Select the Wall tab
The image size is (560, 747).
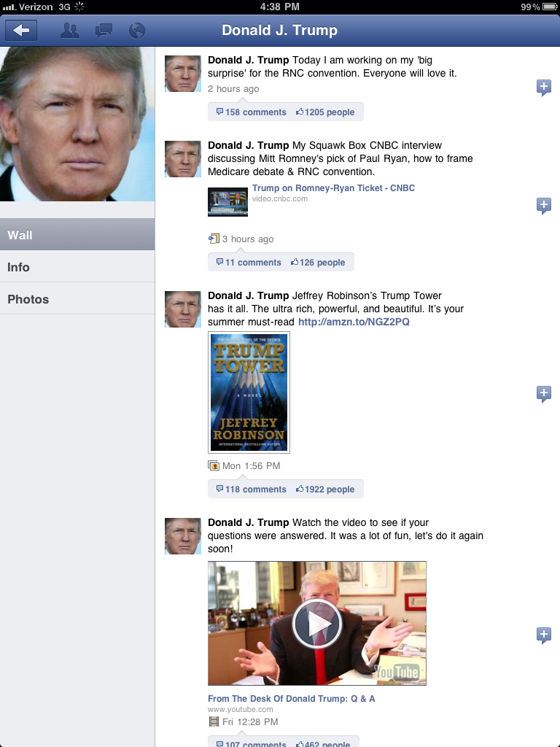tap(77, 235)
